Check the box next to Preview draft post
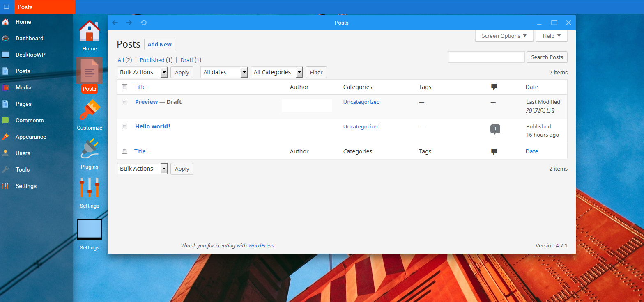 coord(125,102)
